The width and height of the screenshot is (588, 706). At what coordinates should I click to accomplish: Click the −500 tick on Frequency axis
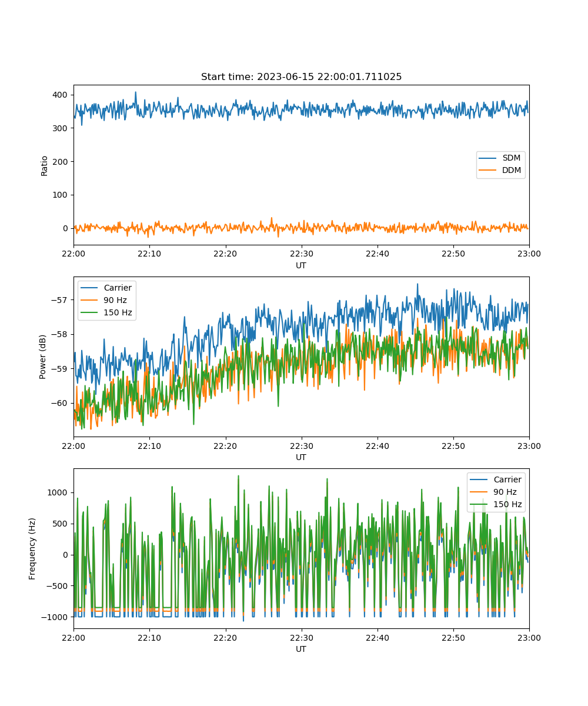tap(58, 586)
